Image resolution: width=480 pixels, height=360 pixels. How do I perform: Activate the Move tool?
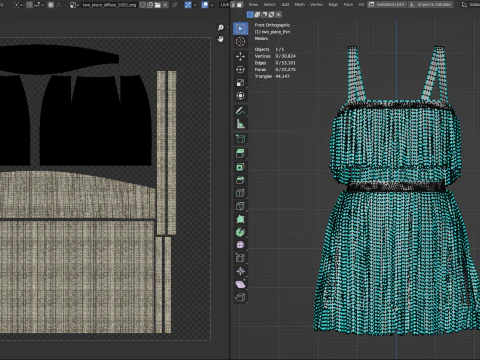240,56
